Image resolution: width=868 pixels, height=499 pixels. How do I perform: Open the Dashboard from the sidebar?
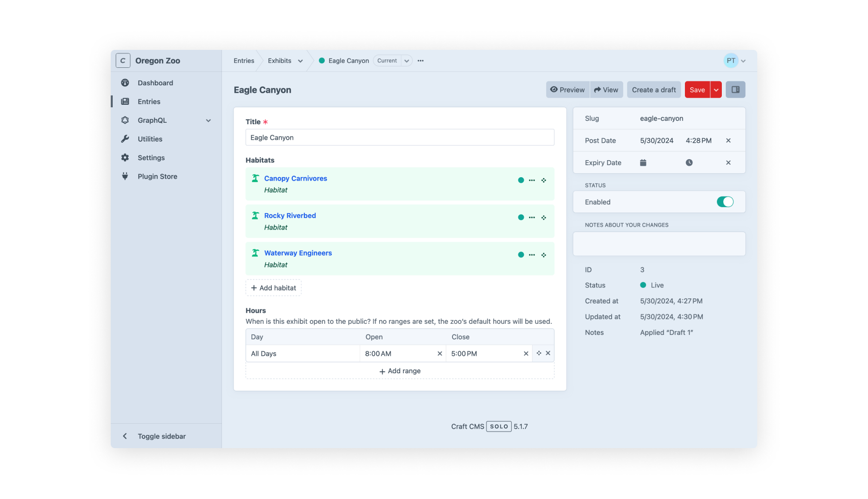tap(155, 82)
